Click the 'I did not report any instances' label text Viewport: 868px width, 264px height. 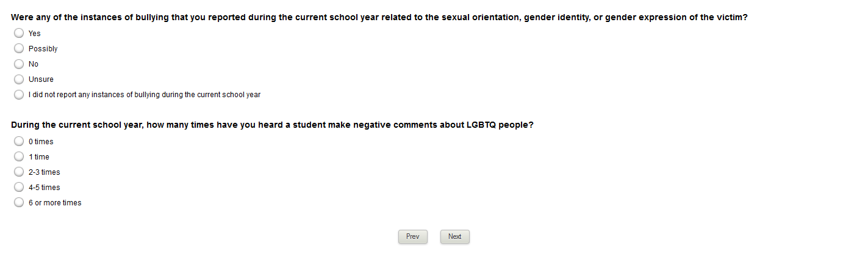tap(145, 95)
